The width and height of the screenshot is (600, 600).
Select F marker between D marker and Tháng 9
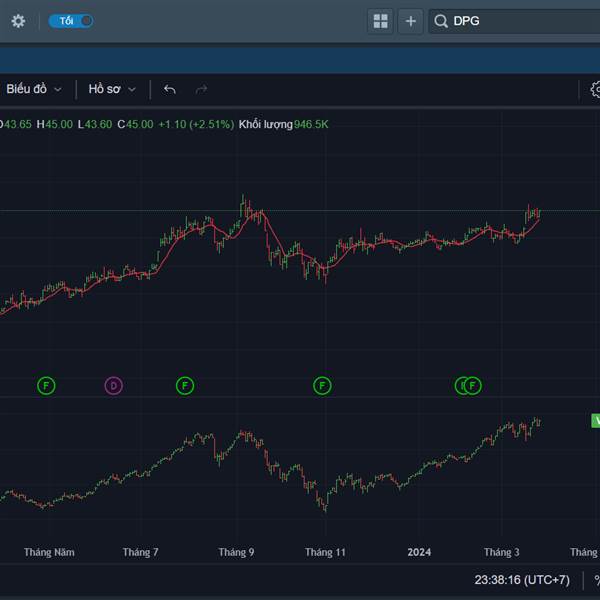185,386
